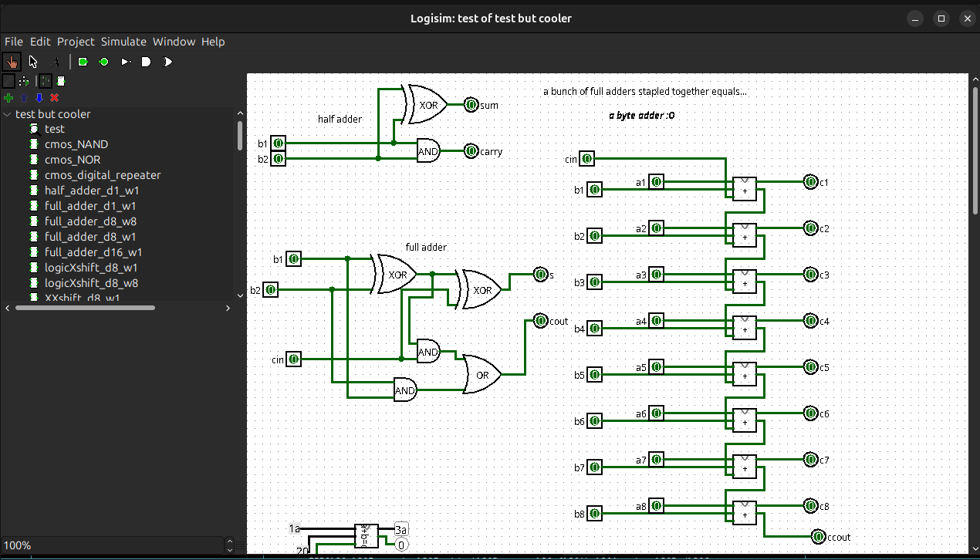
Task: Toggle the a1 input pin
Action: pos(656,181)
